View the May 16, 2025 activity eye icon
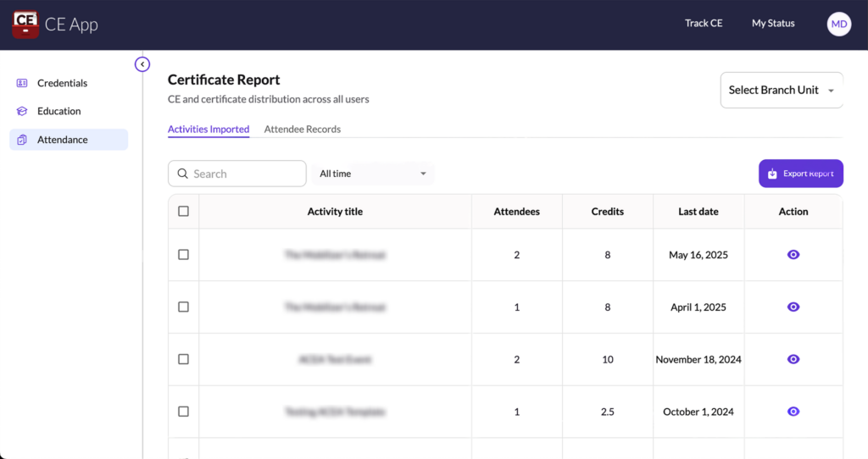Viewport: 868px width, 459px height. pos(793,255)
